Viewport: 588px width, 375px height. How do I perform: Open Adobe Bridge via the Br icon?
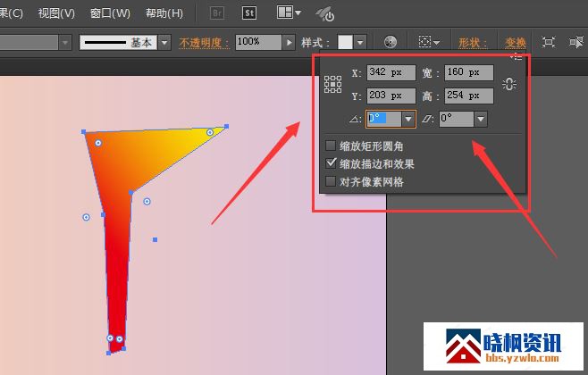218,13
